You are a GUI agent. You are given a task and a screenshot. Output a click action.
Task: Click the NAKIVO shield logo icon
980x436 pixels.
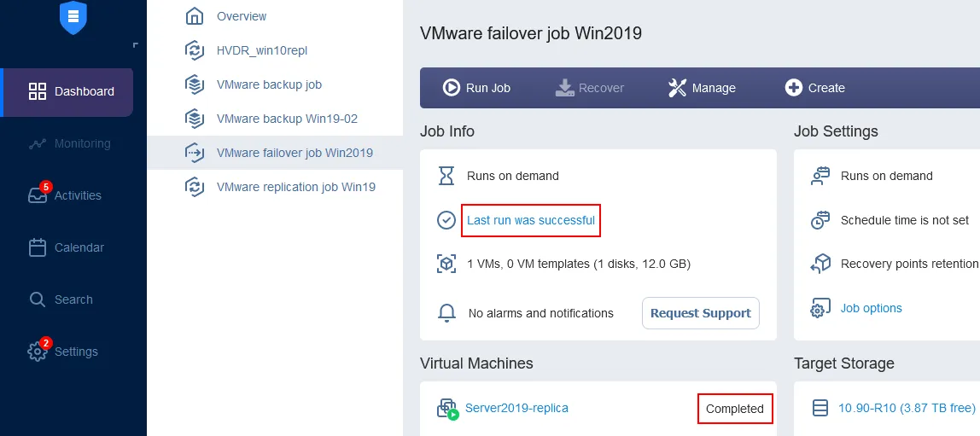click(73, 17)
